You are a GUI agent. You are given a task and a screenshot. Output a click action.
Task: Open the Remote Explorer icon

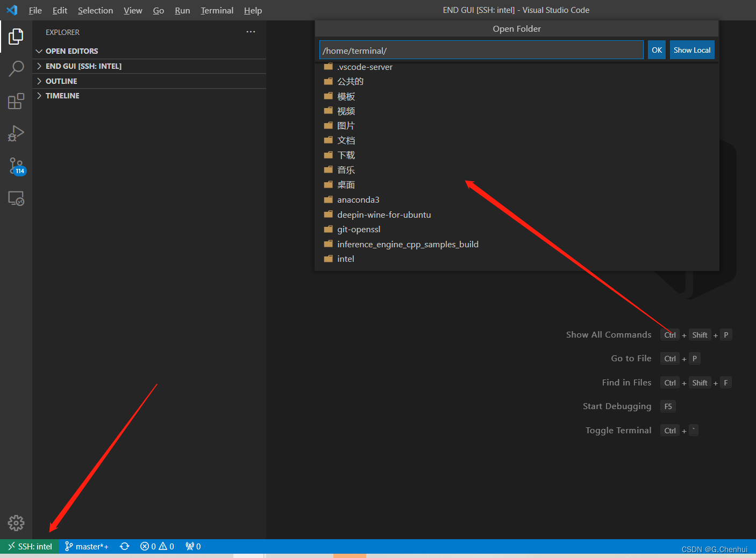pos(16,198)
